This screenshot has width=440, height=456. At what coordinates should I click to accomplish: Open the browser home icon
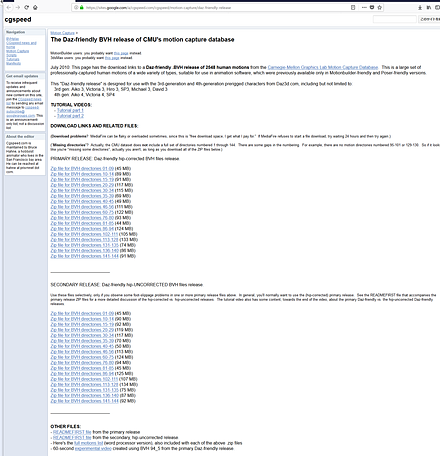(x=35, y=7)
